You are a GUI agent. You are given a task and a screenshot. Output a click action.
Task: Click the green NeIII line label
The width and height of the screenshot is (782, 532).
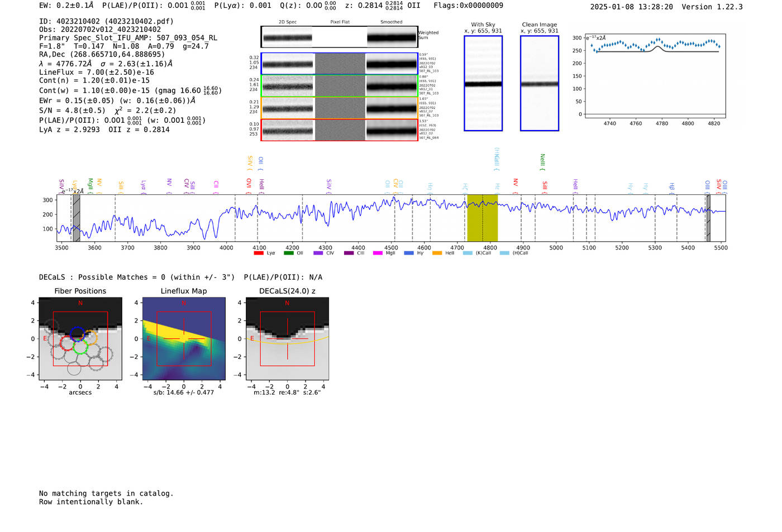click(542, 162)
